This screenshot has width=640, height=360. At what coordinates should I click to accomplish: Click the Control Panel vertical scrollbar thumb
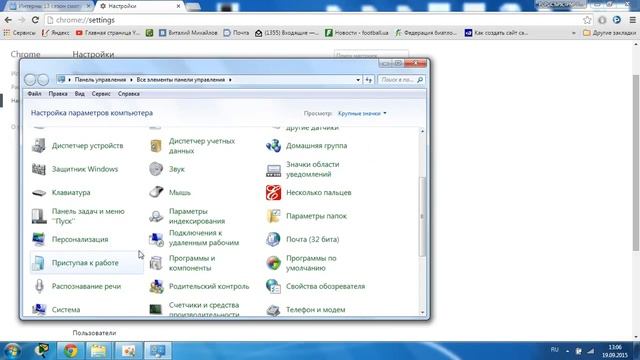pyautogui.click(x=422, y=216)
